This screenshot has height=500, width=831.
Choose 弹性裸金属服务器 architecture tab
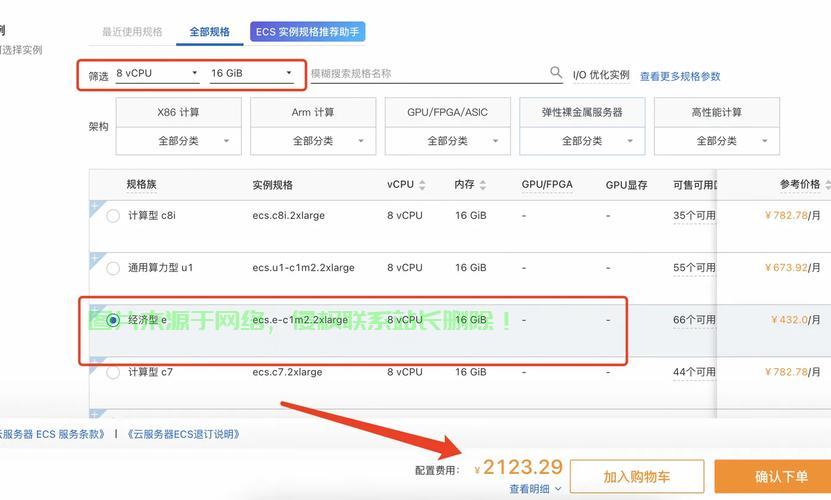click(582, 112)
